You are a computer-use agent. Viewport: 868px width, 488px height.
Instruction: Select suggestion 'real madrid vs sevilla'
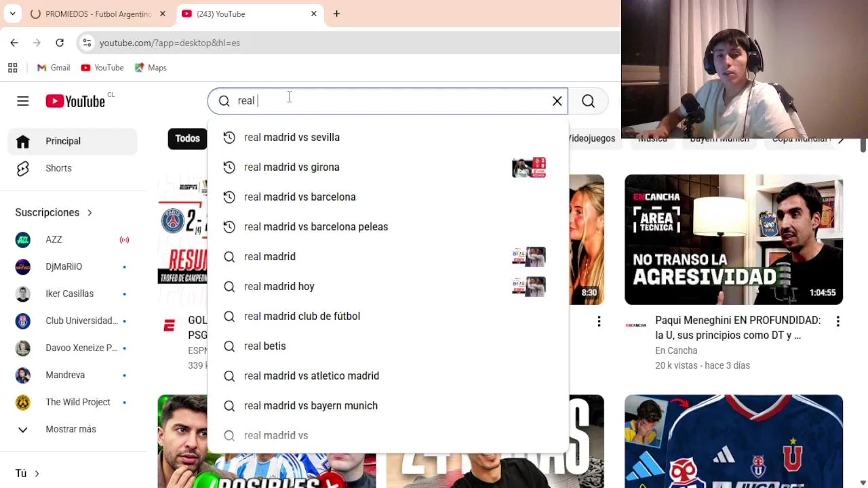pos(387,137)
